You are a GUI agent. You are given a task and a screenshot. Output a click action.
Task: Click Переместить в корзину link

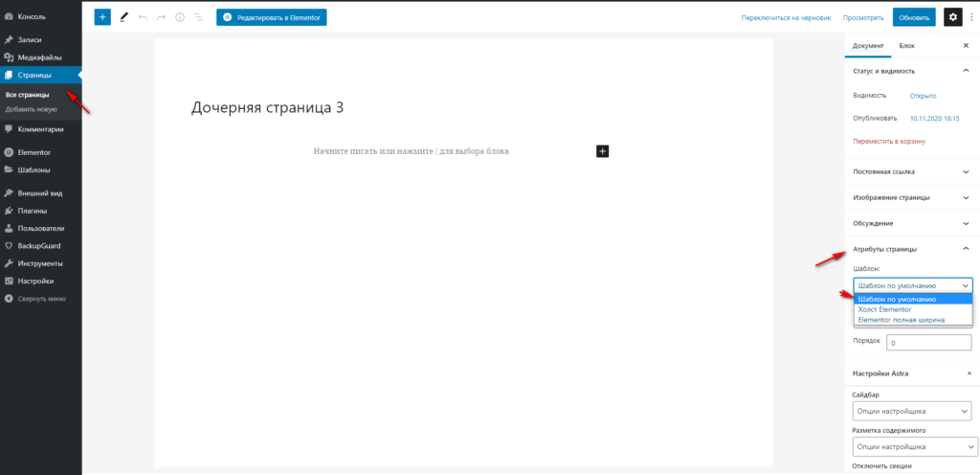[891, 141]
